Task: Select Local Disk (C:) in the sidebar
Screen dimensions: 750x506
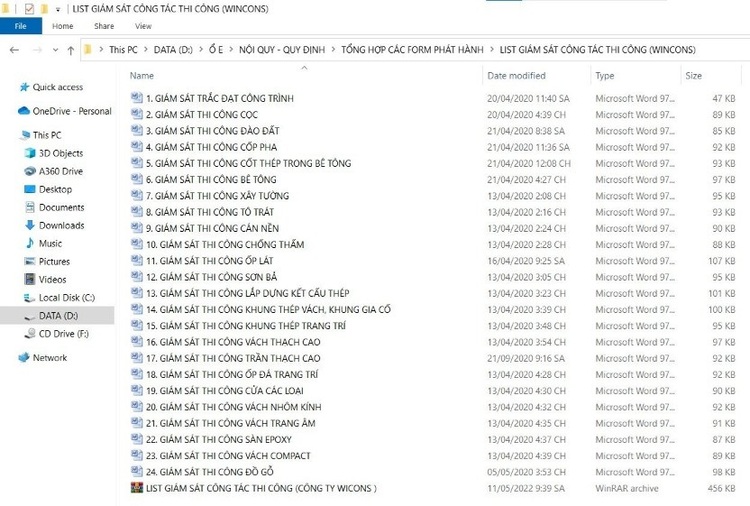Action: coord(67,297)
